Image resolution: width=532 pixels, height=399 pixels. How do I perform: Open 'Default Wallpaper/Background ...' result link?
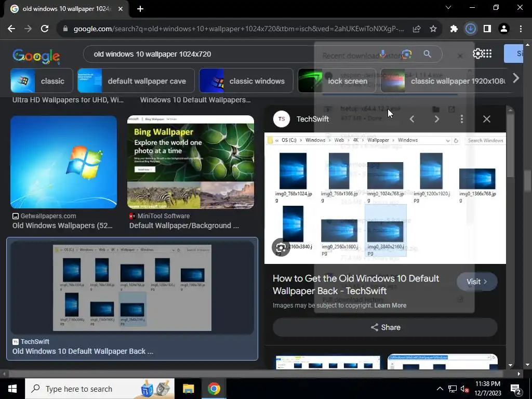184,225
